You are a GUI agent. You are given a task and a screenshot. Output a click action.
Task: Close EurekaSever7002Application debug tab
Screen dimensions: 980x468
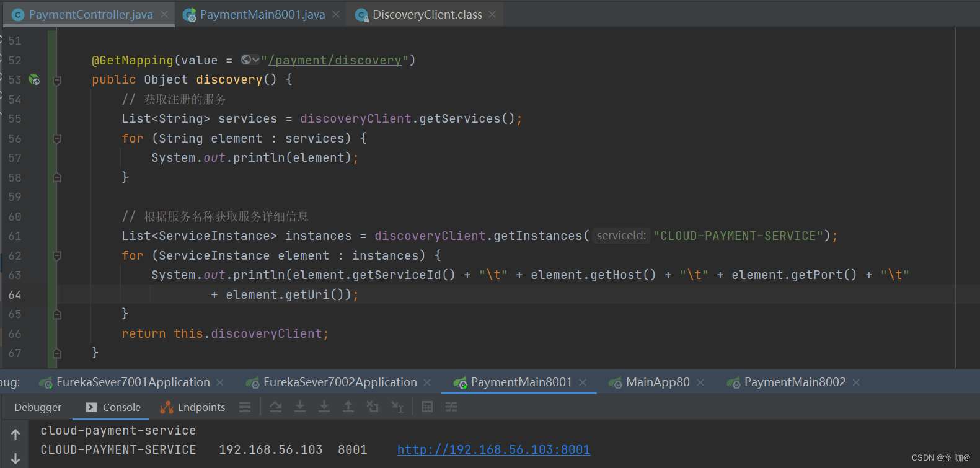coord(427,382)
